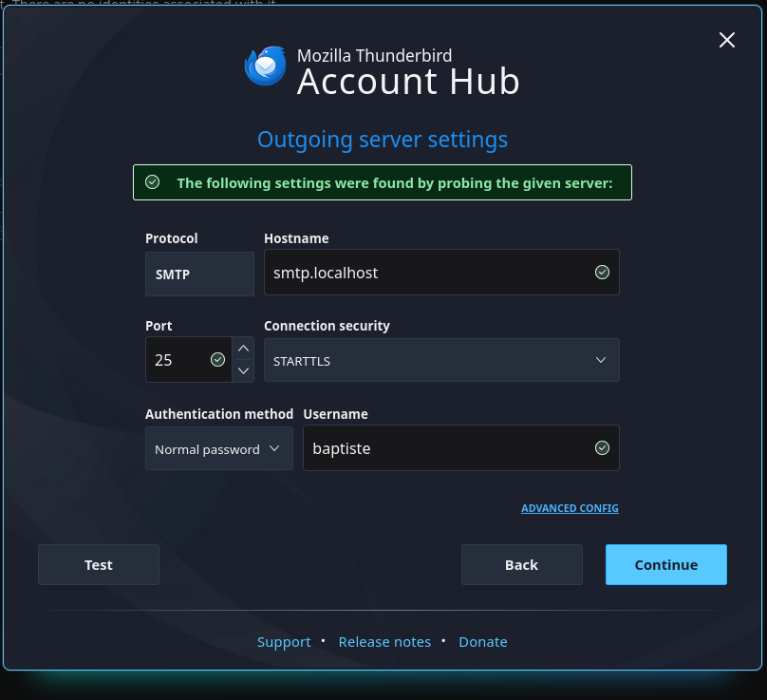Click the Continue button
767x700 pixels.
665,564
